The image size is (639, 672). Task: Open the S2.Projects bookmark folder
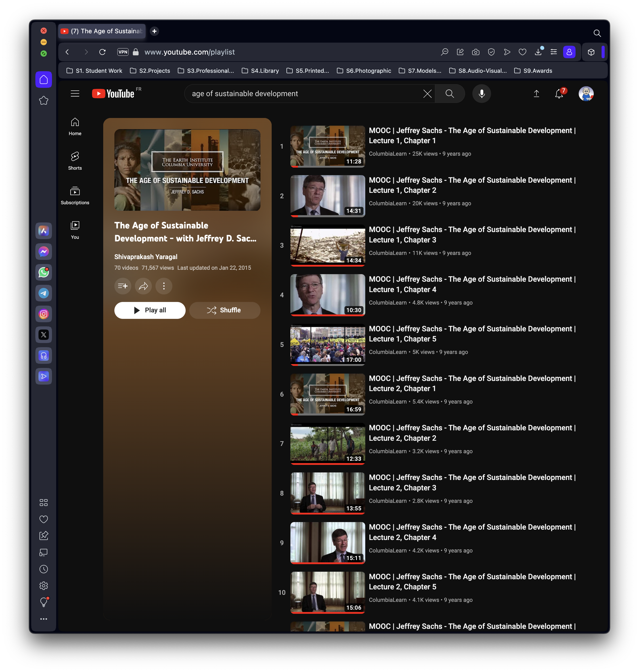[150, 71]
